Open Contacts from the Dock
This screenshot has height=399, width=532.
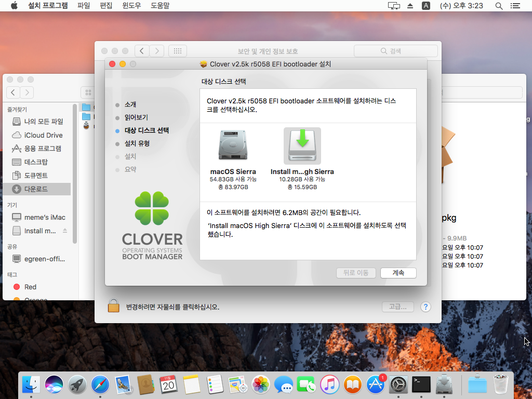(x=146, y=384)
